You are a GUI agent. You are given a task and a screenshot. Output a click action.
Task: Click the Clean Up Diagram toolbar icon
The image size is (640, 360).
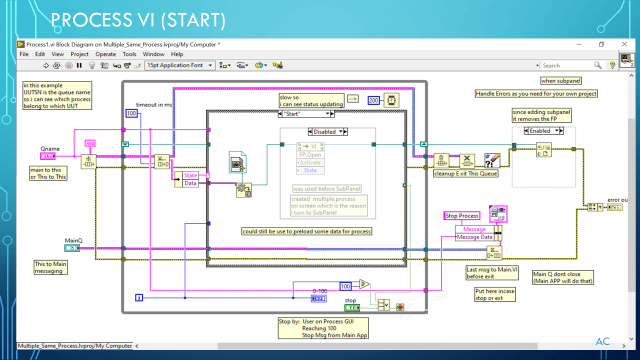pos(278,65)
